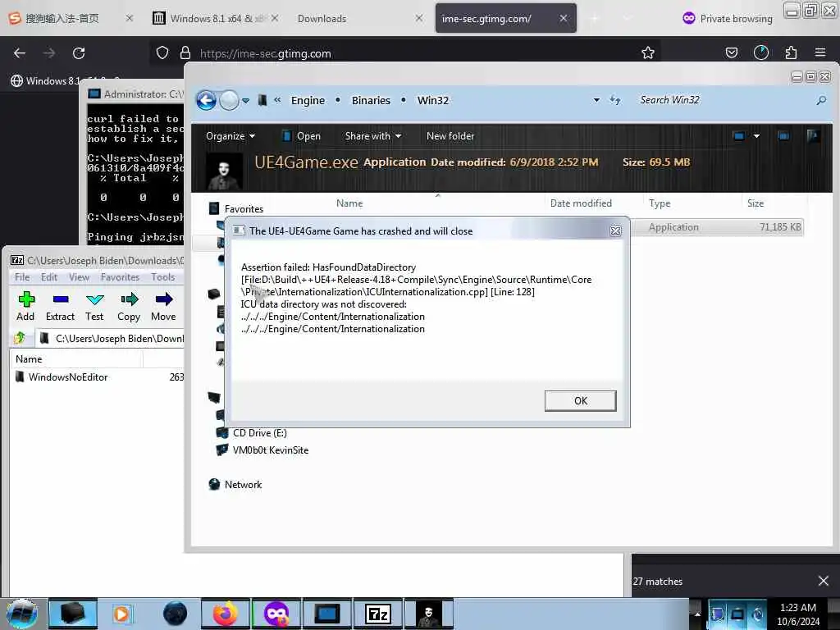Open Explorer help icon
The image size is (840, 630).
point(813,136)
